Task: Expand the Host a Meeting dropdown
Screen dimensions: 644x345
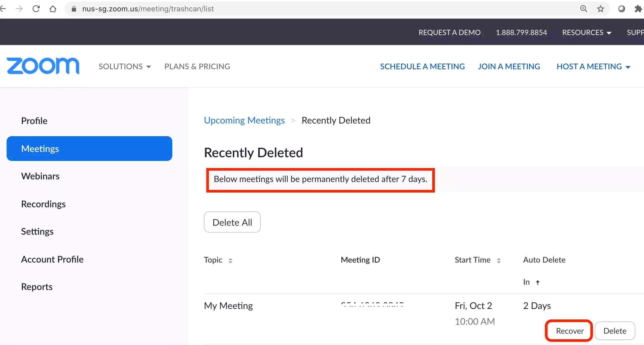Action: (594, 66)
